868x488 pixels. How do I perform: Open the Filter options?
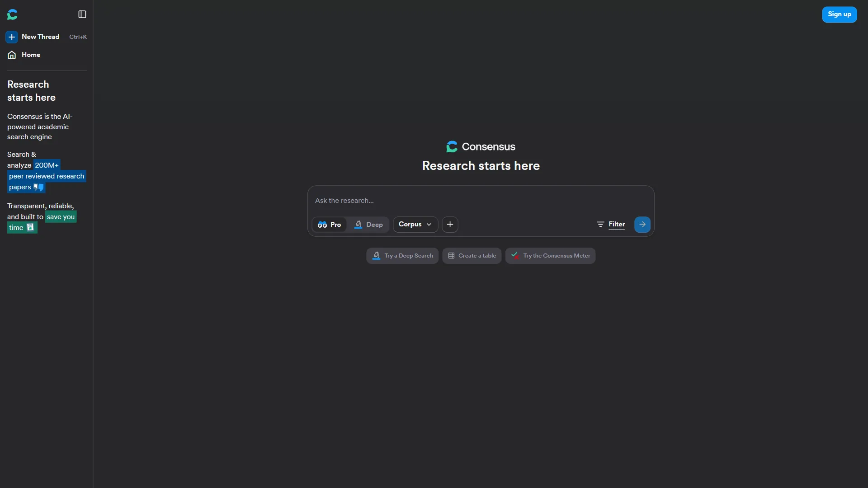tap(611, 225)
